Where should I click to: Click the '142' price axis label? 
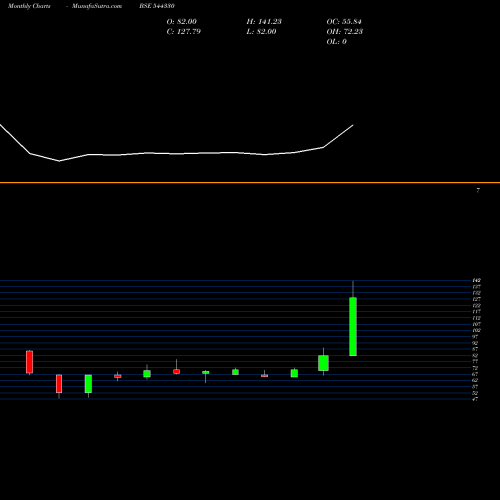point(476,280)
